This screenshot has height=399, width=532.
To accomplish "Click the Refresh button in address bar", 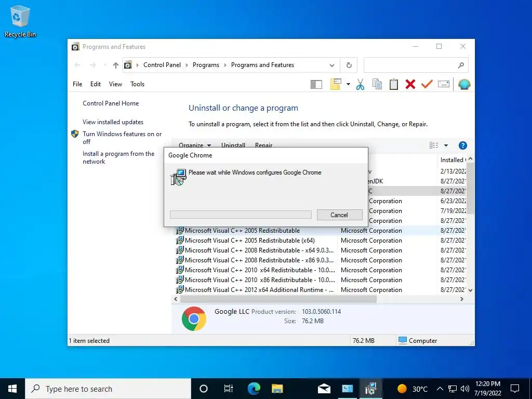I will pos(349,65).
